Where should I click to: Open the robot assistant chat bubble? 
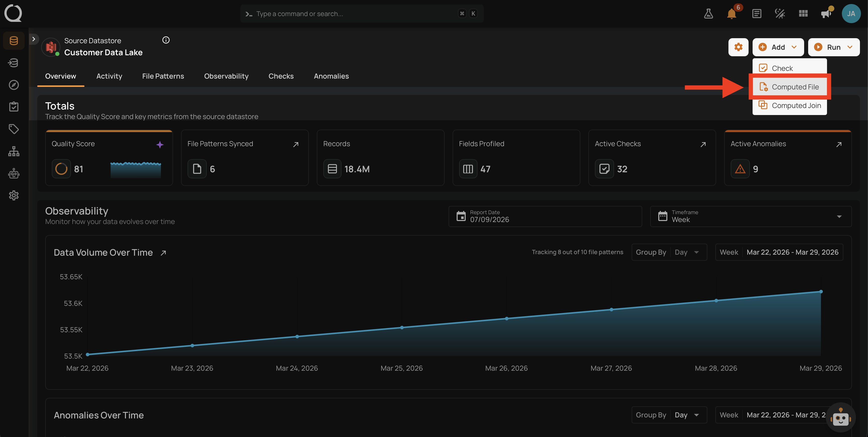point(841,417)
